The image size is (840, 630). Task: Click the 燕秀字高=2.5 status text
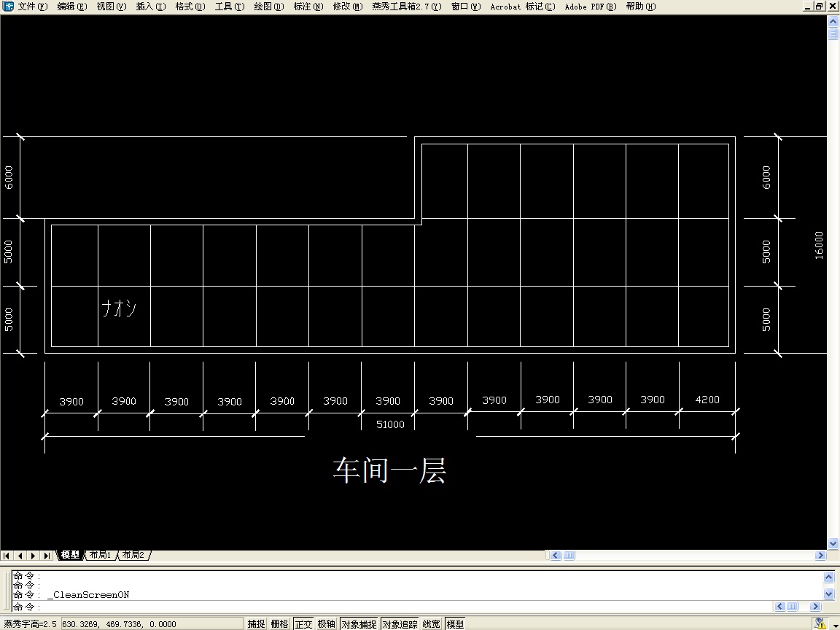(30, 623)
